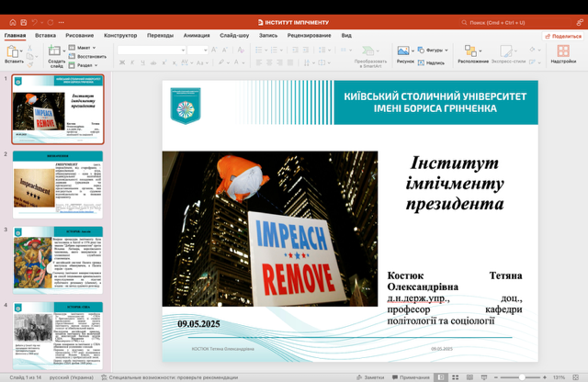Click the Создать слайд icon
This screenshot has height=382, width=588.
pyautogui.click(x=56, y=51)
